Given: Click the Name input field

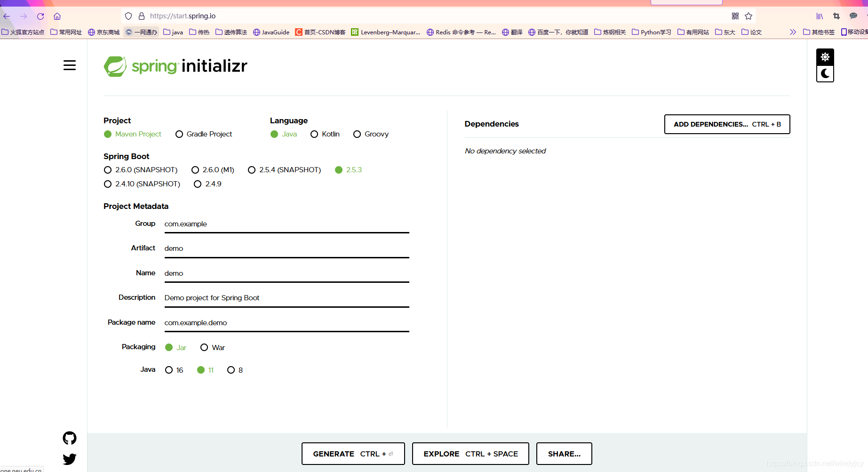Looking at the screenshot, I should [287, 273].
